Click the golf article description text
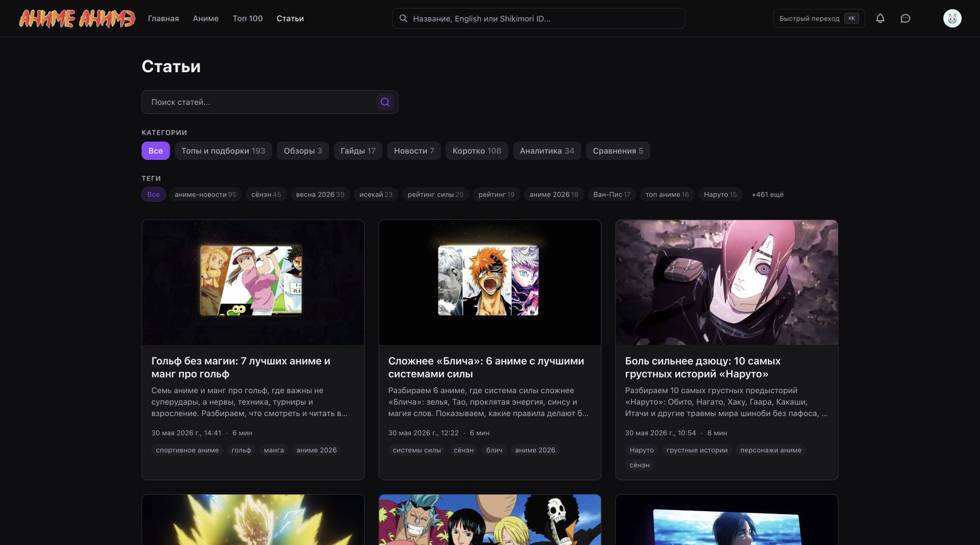This screenshot has width=980, height=545. pos(250,402)
